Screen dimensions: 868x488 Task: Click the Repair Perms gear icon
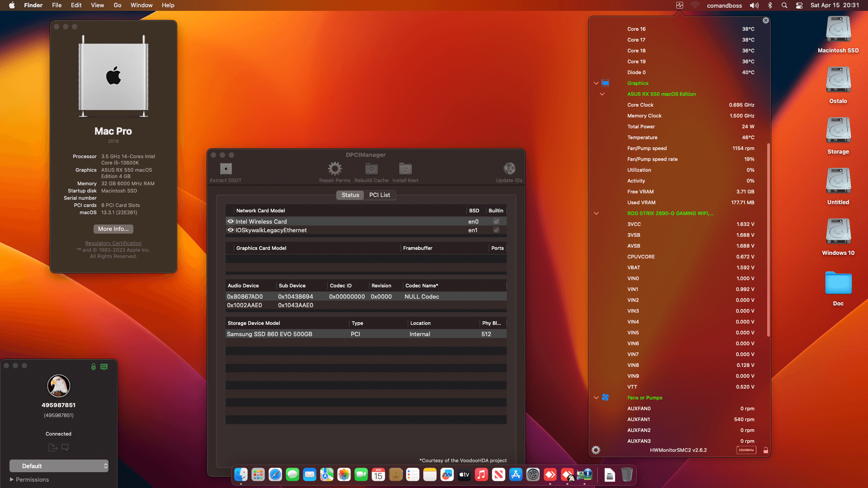point(335,169)
